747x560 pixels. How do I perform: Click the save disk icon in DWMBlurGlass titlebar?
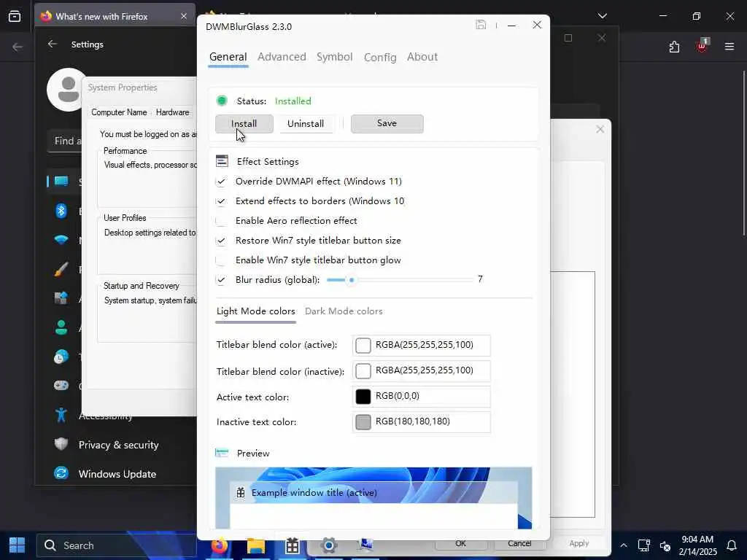(x=481, y=25)
